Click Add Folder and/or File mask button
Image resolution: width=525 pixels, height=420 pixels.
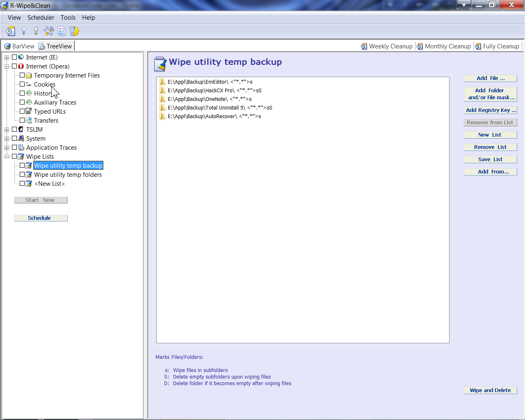[491, 94]
